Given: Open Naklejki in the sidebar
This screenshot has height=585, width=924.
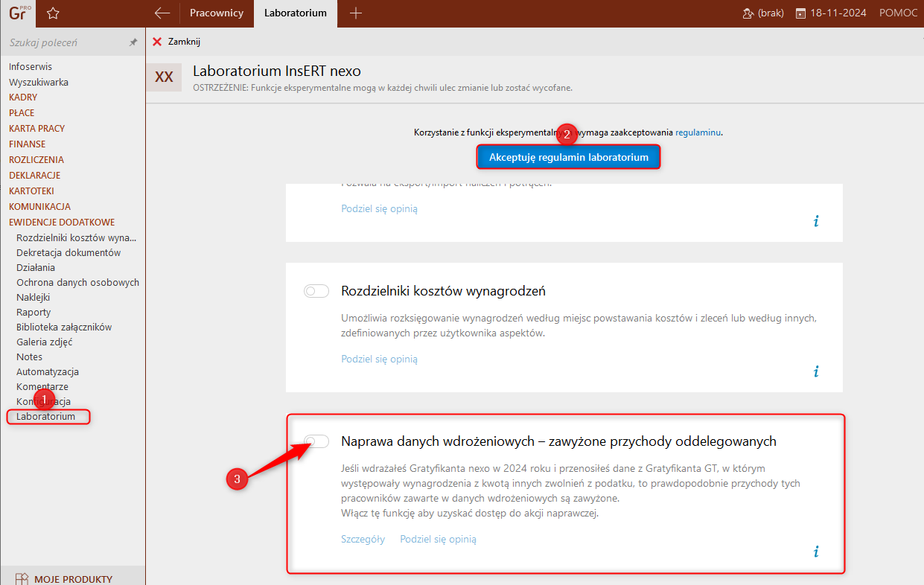Looking at the screenshot, I should 34,298.
